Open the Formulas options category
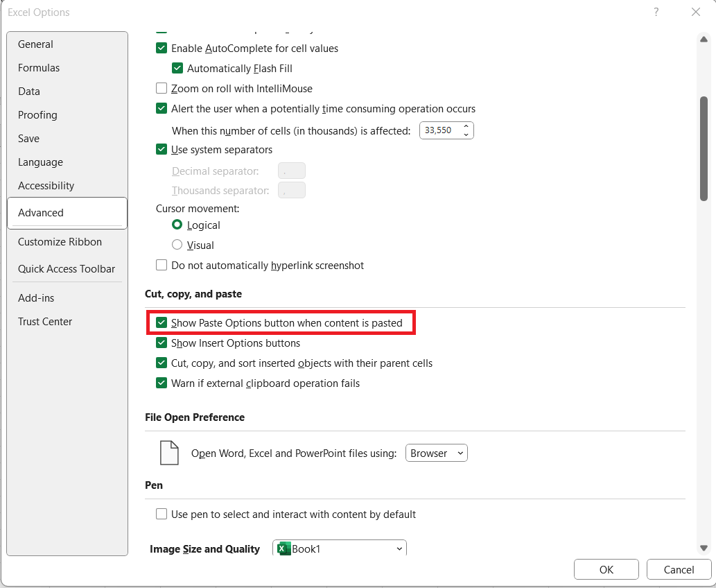This screenshot has width=716, height=588. point(67,68)
